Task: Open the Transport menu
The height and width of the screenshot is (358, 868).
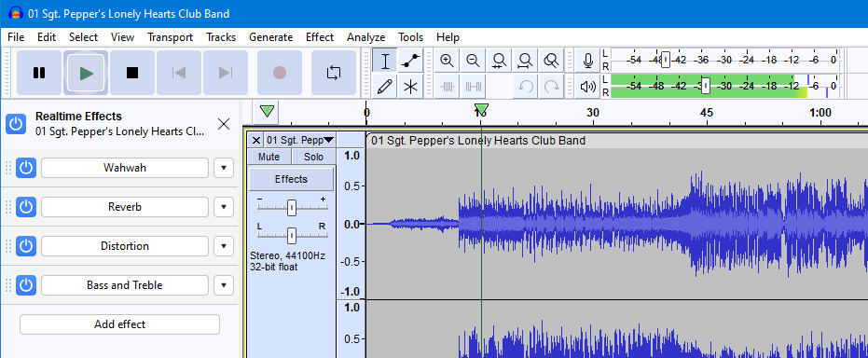Action: tap(170, 37)
